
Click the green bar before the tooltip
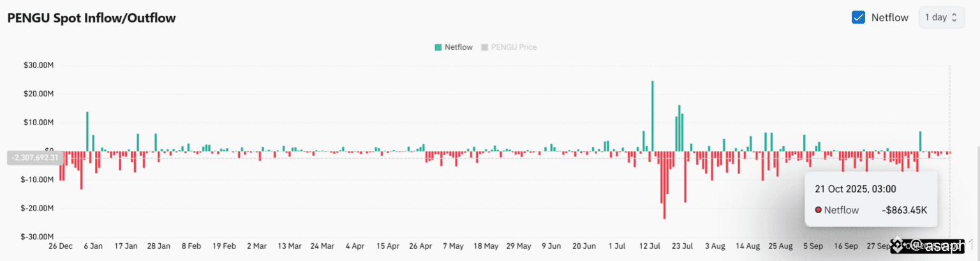[x=920, y=141]
